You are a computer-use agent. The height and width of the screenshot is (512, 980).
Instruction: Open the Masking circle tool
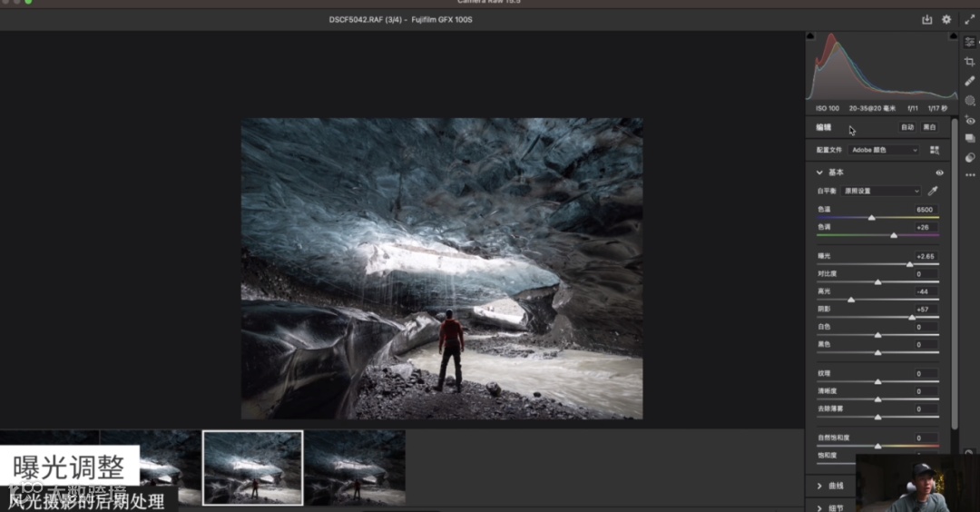[x=970, y=100]
